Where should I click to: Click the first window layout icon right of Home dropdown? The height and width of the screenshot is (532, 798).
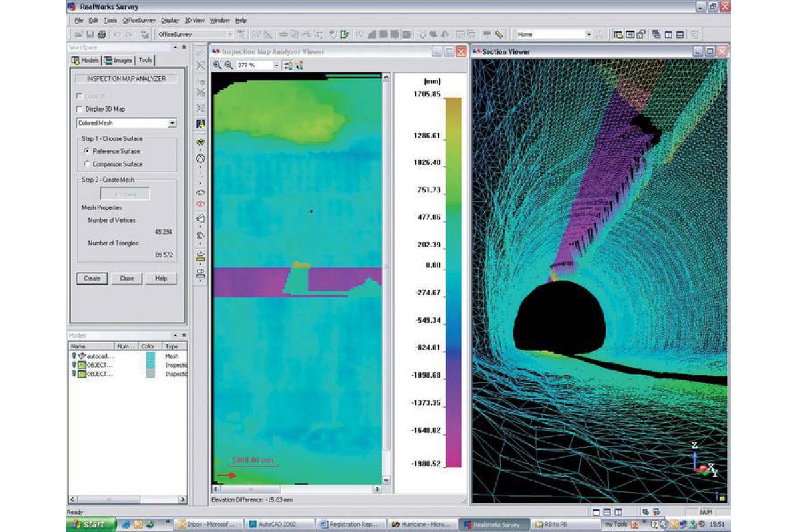tap(618, 34)
